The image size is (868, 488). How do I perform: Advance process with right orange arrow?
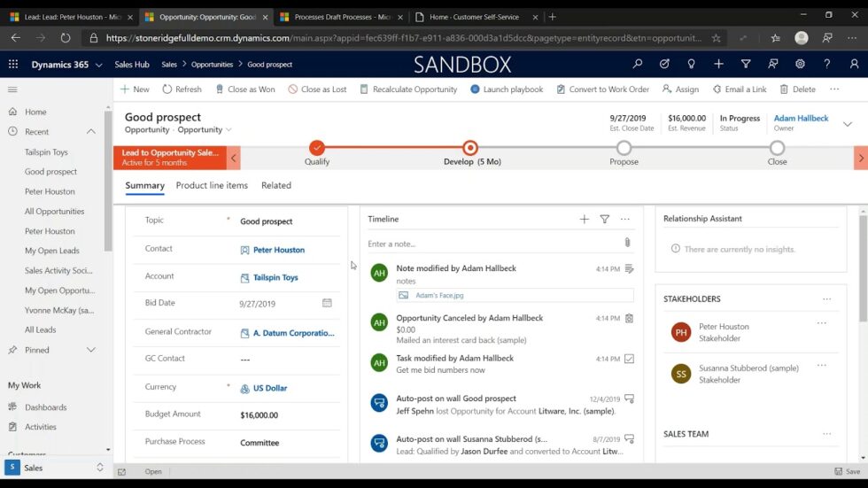pyautogui.click(x=861, y=158)
